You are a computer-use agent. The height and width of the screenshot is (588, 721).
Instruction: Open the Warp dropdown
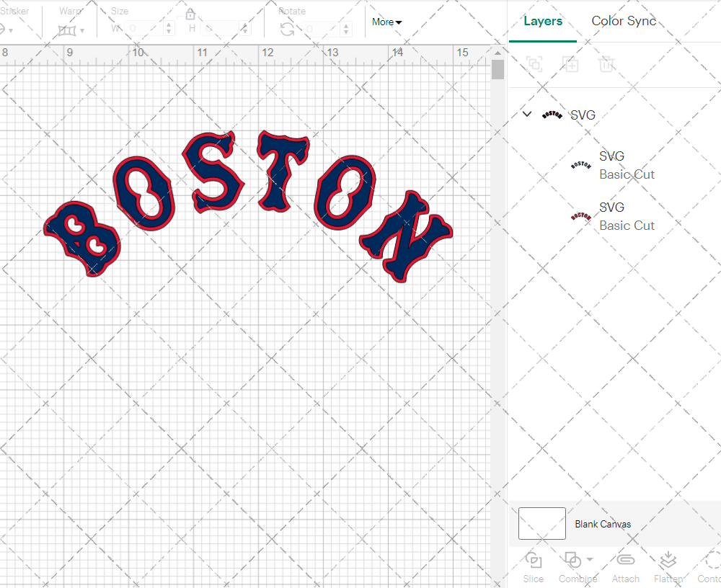click(x=71, y=30)
